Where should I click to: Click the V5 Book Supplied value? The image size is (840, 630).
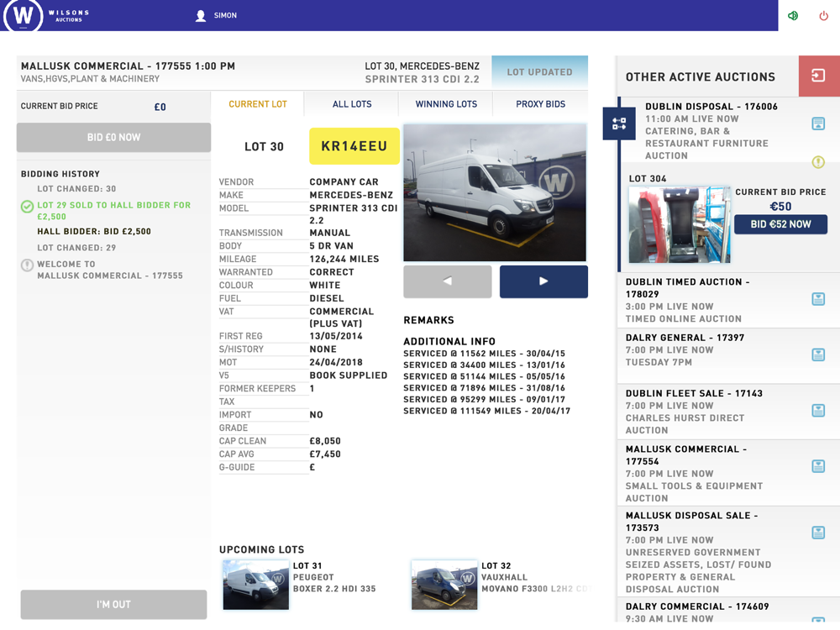(x=349, y=375)
